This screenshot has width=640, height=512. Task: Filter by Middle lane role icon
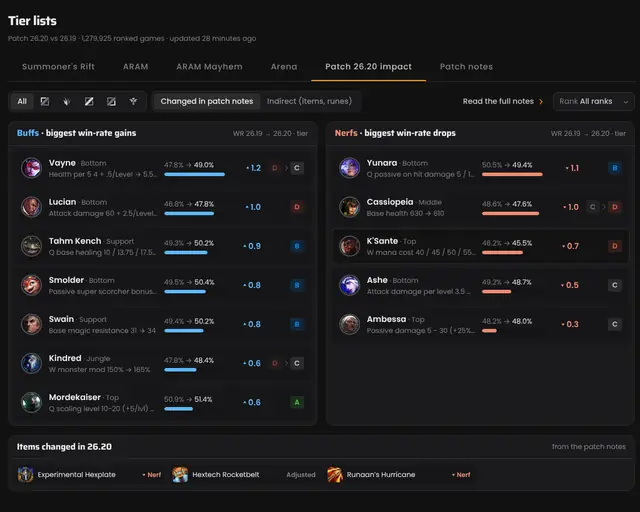coord(89,101)
